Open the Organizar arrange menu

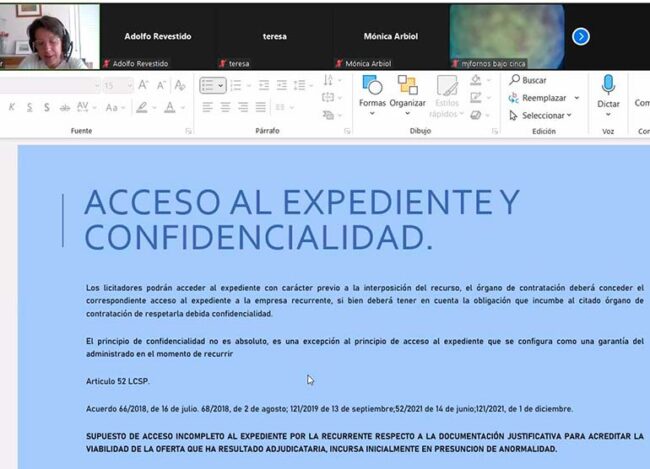coord(407,95)
